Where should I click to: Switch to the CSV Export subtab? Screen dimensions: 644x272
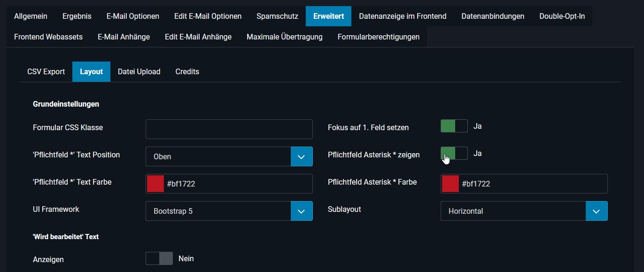click(46, 71)
